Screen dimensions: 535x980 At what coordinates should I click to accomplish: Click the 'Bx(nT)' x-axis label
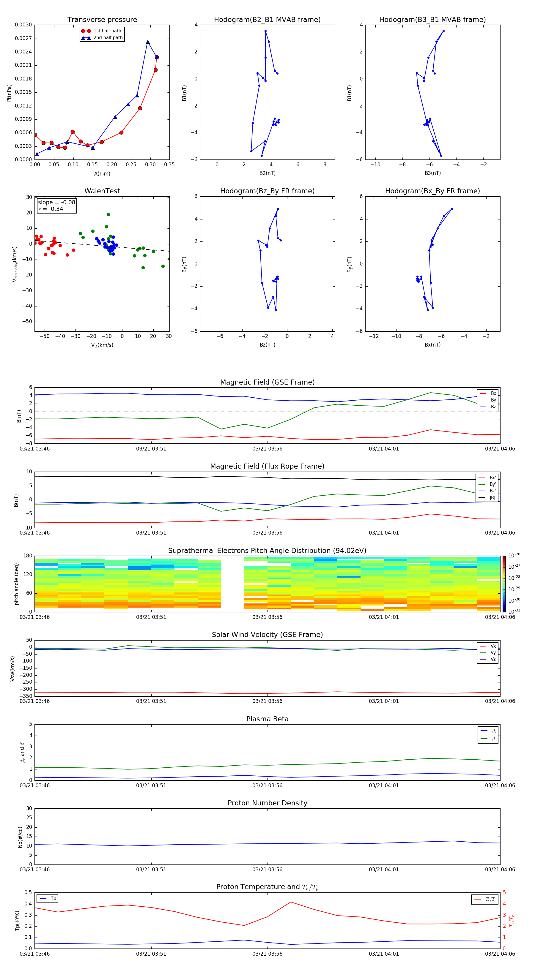click(x=432, y=345)
